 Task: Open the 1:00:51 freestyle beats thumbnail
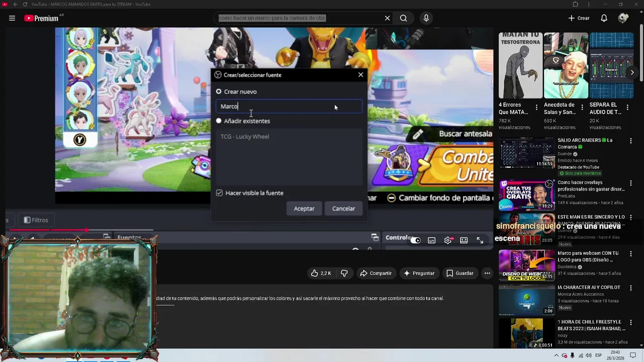[x=527, y=333]
